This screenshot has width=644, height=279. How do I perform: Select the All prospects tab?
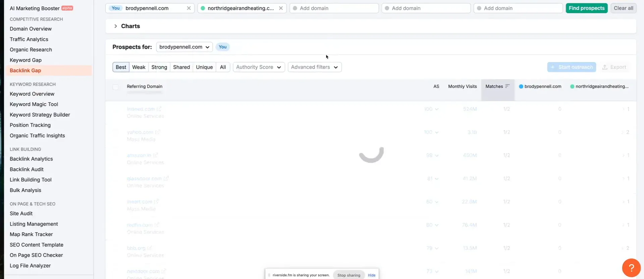(223, 67)
